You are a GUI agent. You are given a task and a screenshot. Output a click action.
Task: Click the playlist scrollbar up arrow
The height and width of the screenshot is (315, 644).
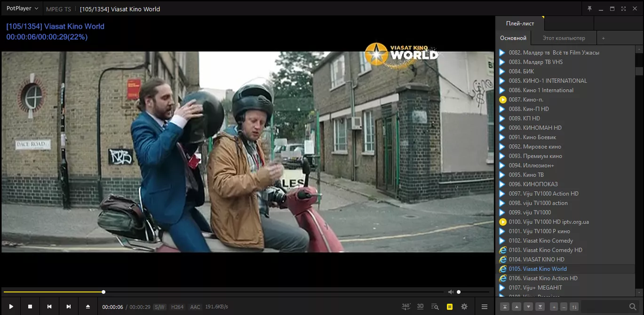click(639, 49)
